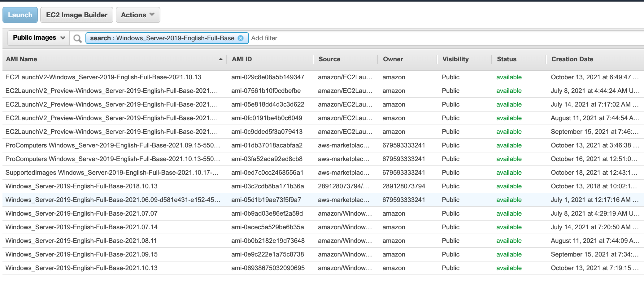Select AMI ID ami-0e9c222e1a75c8738

(x=268, y=254)
